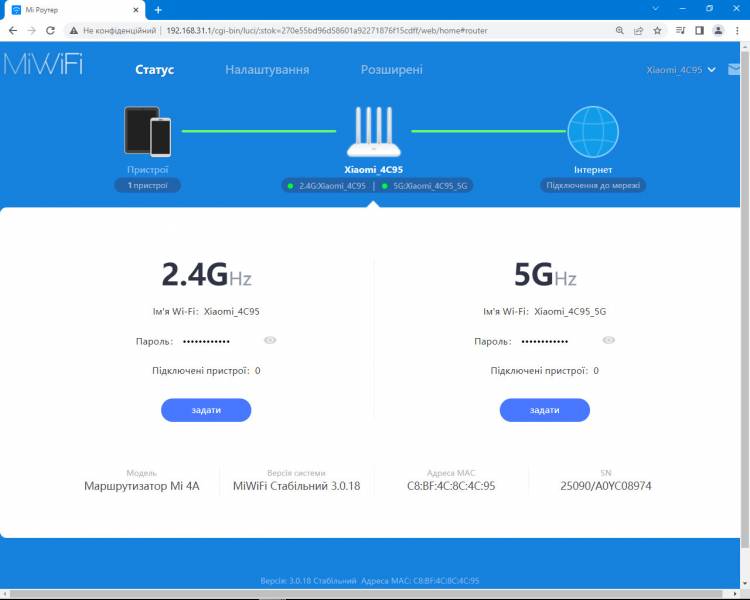The width and height of the screenshot is (750, 600).
Task: Select the router icon in the diagram
Action: click(x=374, y=132)
